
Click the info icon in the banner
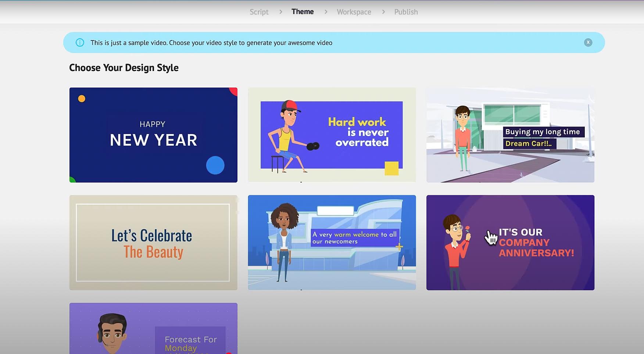pyautogui.click(x=80, y=43)
